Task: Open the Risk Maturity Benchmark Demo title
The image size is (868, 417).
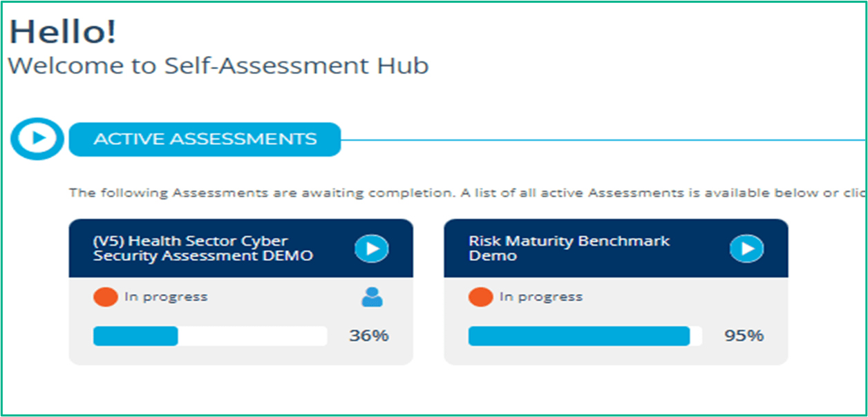Action: point(569,249)
